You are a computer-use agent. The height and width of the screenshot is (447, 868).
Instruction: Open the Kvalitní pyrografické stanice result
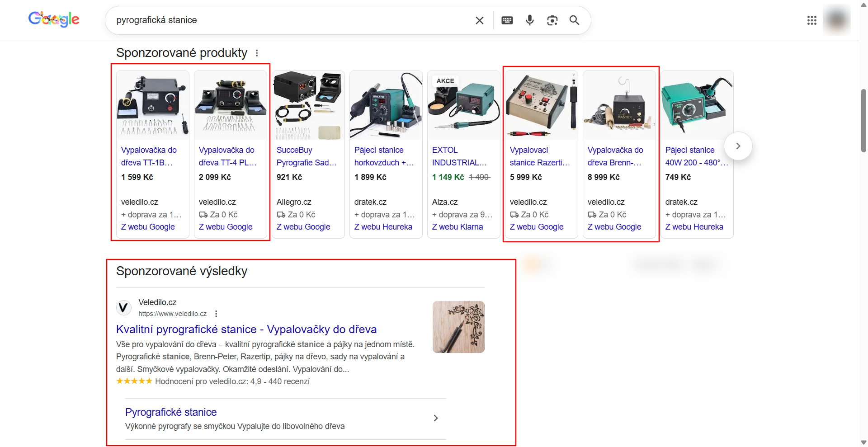246,329
